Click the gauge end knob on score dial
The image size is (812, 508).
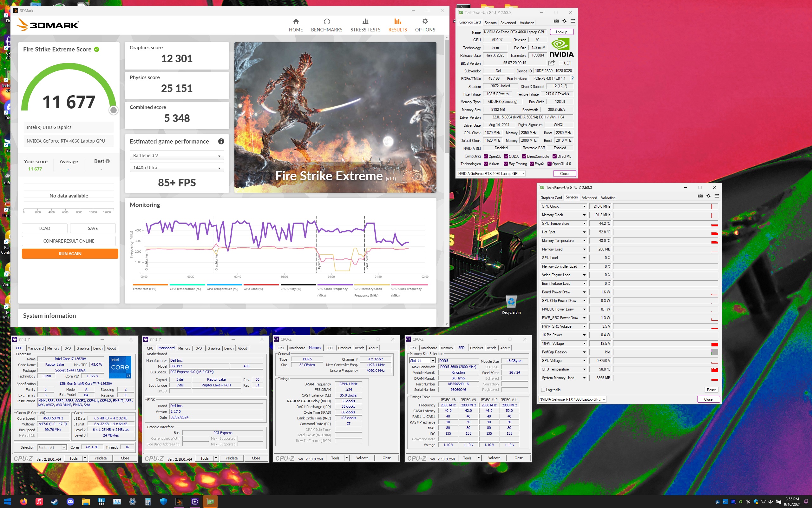click(x=114, y=110)
